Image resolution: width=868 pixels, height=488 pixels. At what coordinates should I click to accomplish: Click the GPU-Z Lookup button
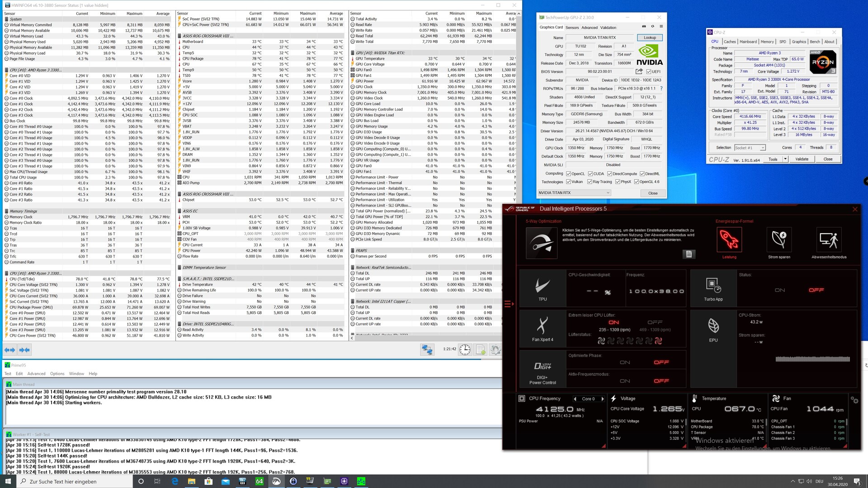click(x=650, y=38)
